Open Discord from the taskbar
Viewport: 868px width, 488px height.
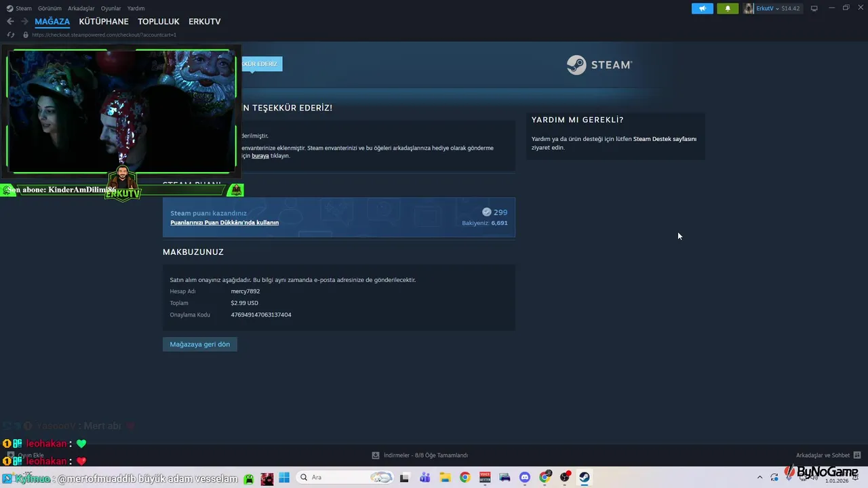524,477
